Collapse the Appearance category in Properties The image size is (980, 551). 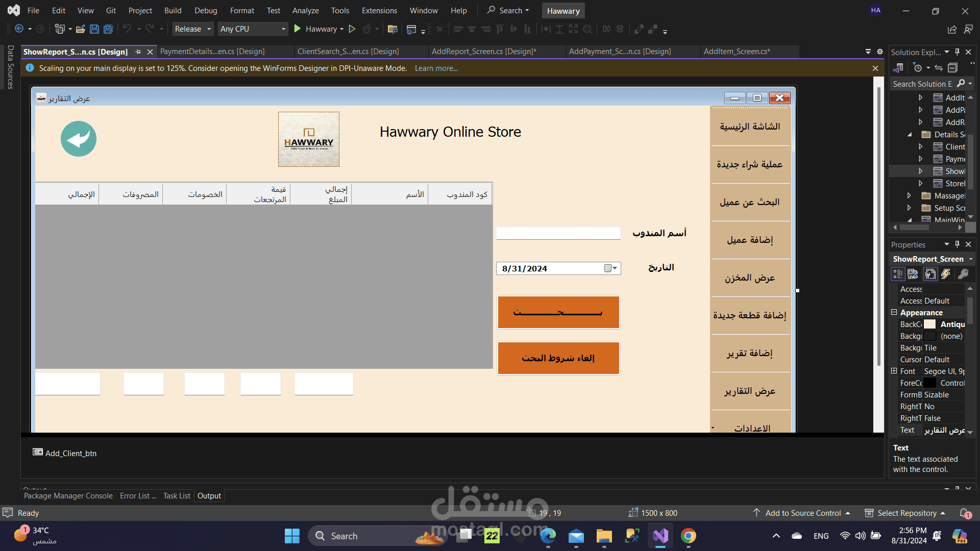click(894, 312)
